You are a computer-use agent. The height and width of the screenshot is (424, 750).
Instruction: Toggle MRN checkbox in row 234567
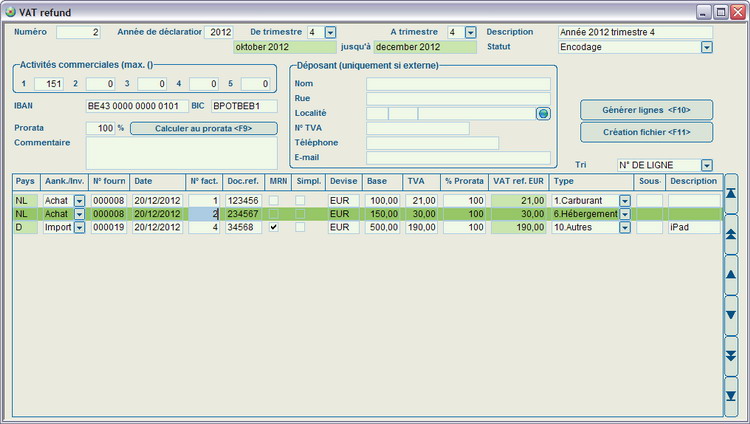click(x=274, y=214)
